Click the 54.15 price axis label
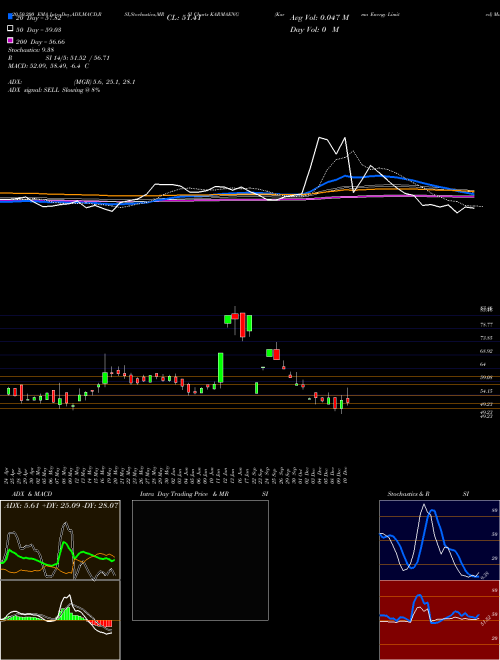The width and height of the screenshot is (500, 660). pos(486,391)
